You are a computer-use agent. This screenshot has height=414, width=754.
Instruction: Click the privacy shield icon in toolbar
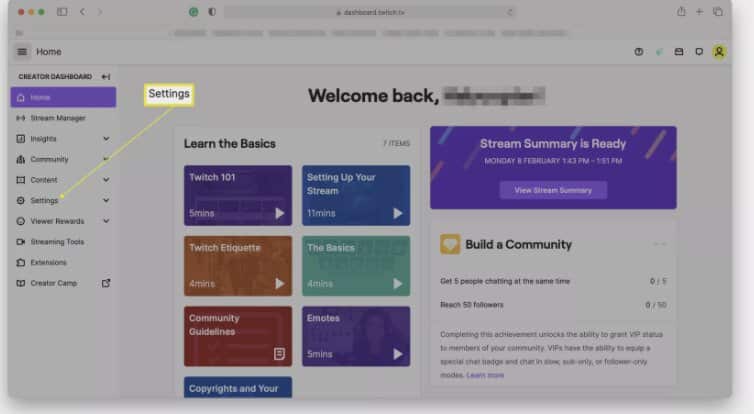pos(212,12)
